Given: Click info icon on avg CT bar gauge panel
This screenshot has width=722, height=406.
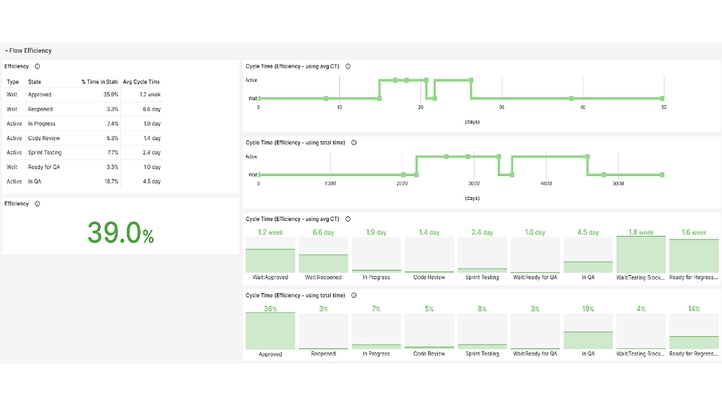Looking at the screenshot, I should pyautogui.click(x=347, y=219).
